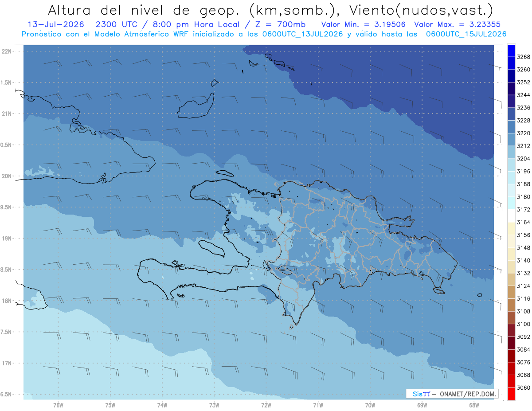Click the '76W' longitude axis label

[x=58, y=405]
